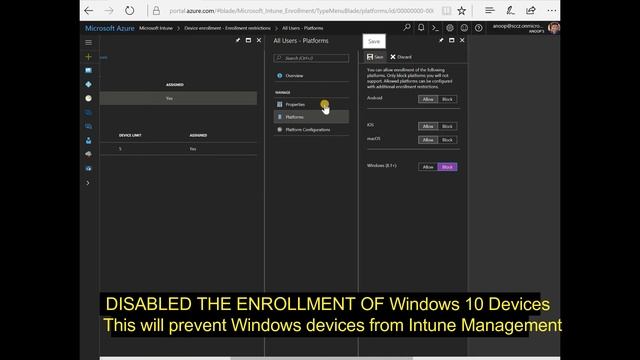Add page to favorites with the star icon

click(462, 11)
